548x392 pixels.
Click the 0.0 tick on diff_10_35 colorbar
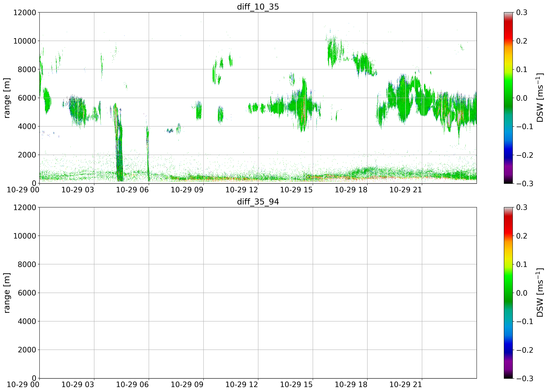click(x=522, y=98)
